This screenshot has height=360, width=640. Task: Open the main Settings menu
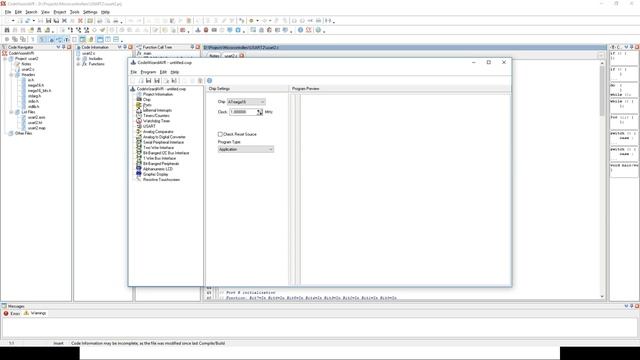pos(90,12)
